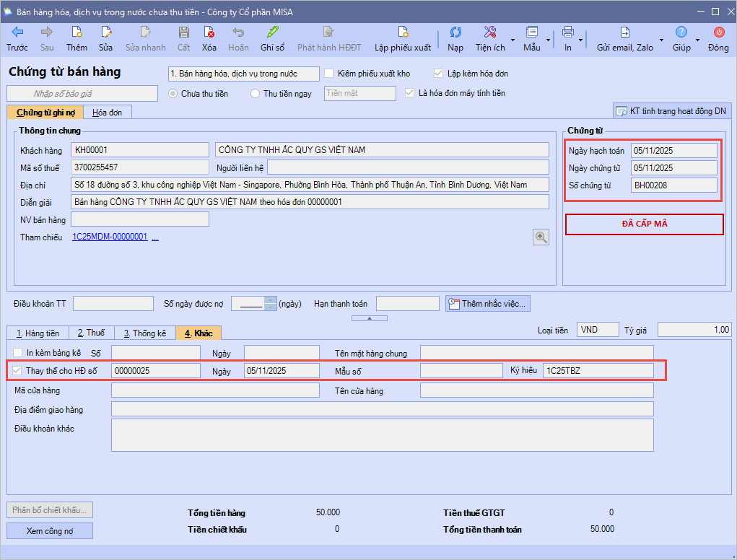
Task: Click the Trước back arrow icon
Action: (x=17, y=32)
